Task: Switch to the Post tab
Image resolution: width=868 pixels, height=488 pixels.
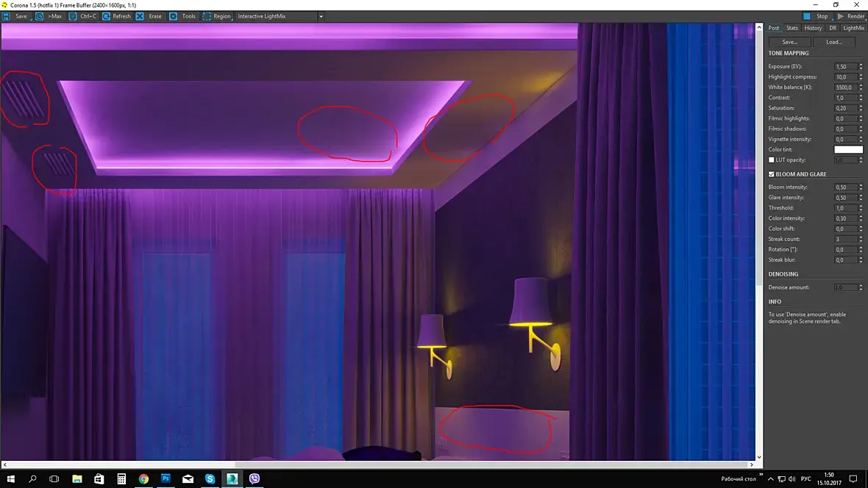Action: pyautogui.click(x=773, y=28)
